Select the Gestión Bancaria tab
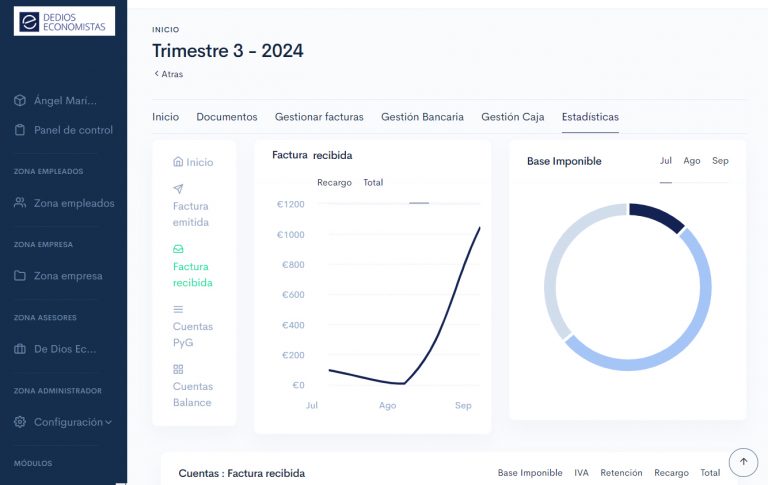768x485 pixels. [422, 117]
